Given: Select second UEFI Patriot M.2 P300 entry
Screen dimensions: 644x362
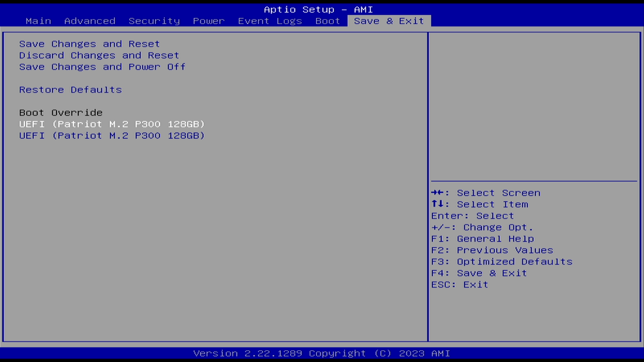Looking at the screenshot, I should pos(112,135).
